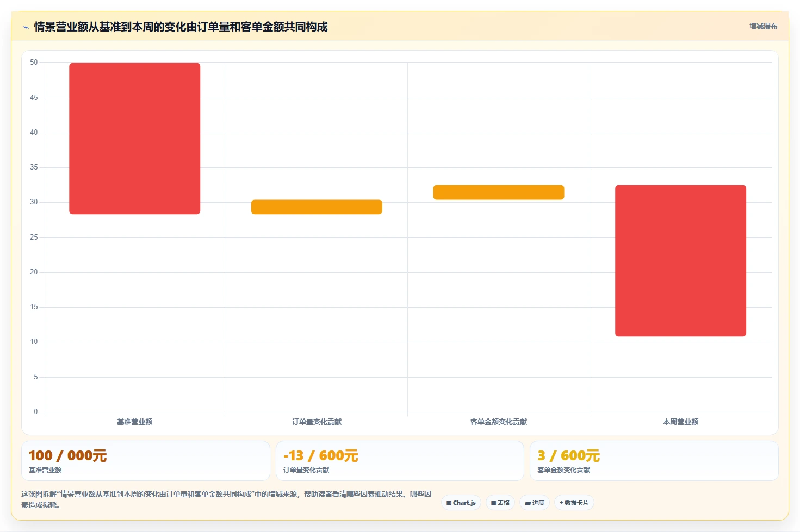Click the 订单量变化贡献 x-axis label
Image resolution: width=800 pixels, height=532 pixels.
[317, 422]
